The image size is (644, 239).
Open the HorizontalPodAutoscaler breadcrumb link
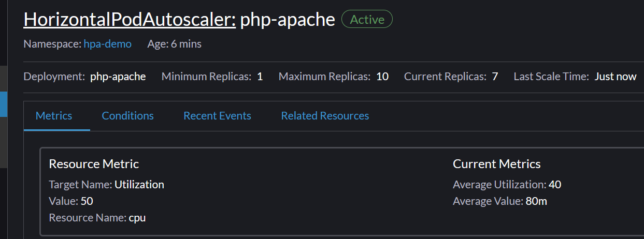pos(130,20)
